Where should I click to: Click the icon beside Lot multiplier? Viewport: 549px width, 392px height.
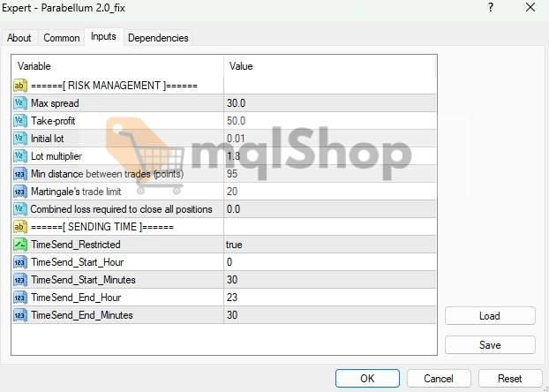tap(20, 156)
